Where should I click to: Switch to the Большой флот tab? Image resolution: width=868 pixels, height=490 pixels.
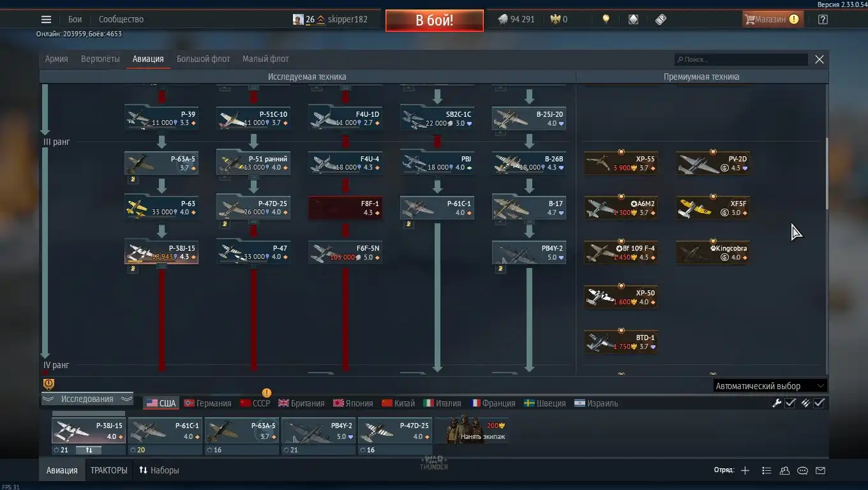click(x=204, y=59)
